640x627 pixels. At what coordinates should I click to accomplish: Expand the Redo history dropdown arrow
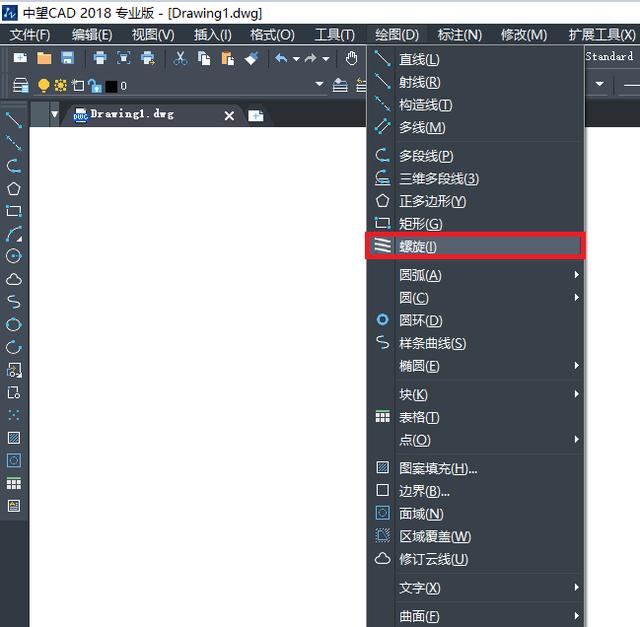click(326, 59)
